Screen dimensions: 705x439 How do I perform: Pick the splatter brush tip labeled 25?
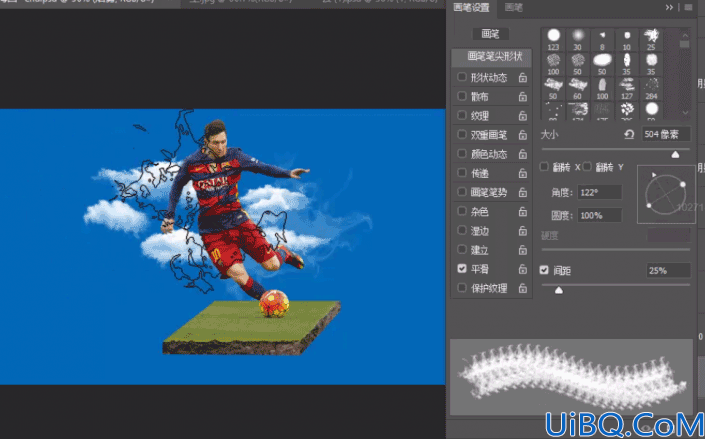(x=651, y=39)
